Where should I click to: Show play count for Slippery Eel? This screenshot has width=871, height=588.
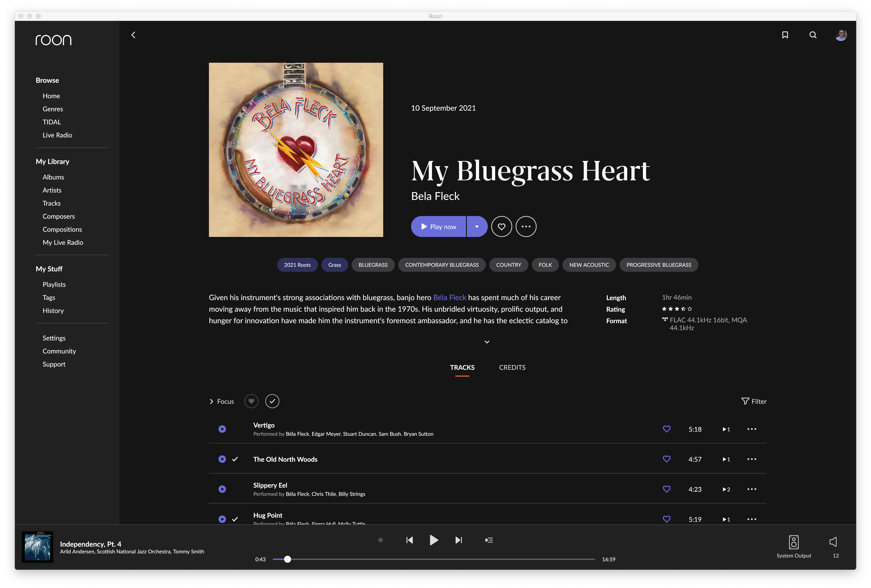coord(726,489)
